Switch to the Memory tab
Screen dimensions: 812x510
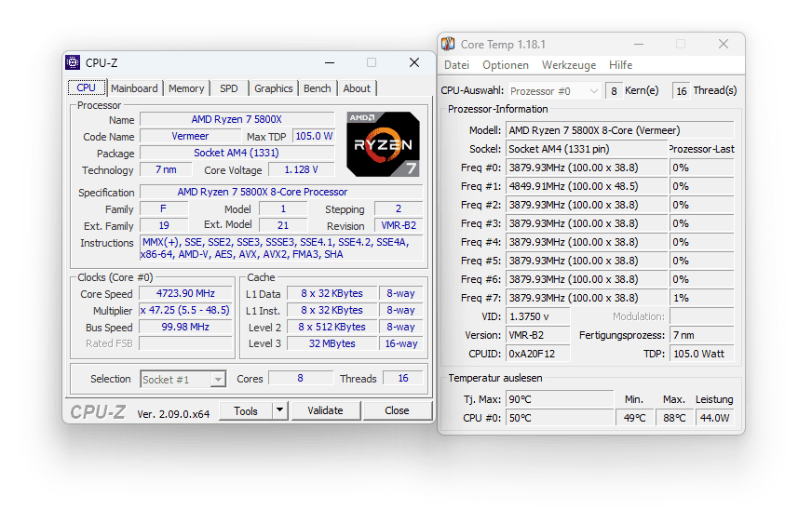[186, 88]
